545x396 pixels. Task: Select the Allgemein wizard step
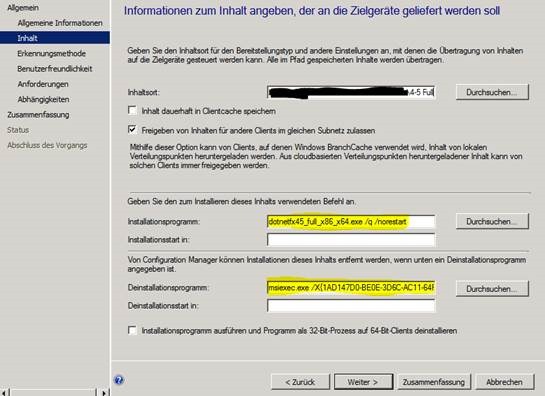click(x=23, y=8)
